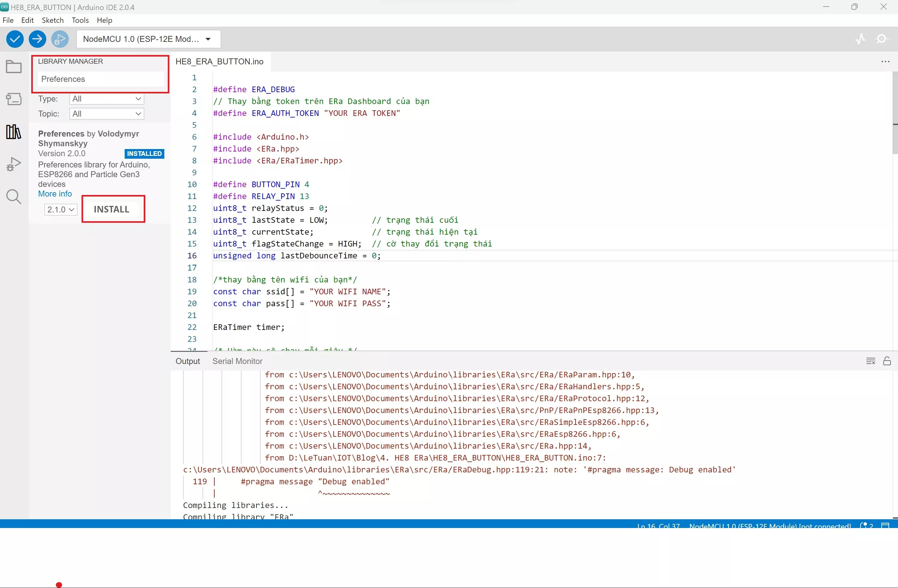This screenshot has width=898, height=588.
Task: Close the Arduino IDE window
Action: [884, 7]
